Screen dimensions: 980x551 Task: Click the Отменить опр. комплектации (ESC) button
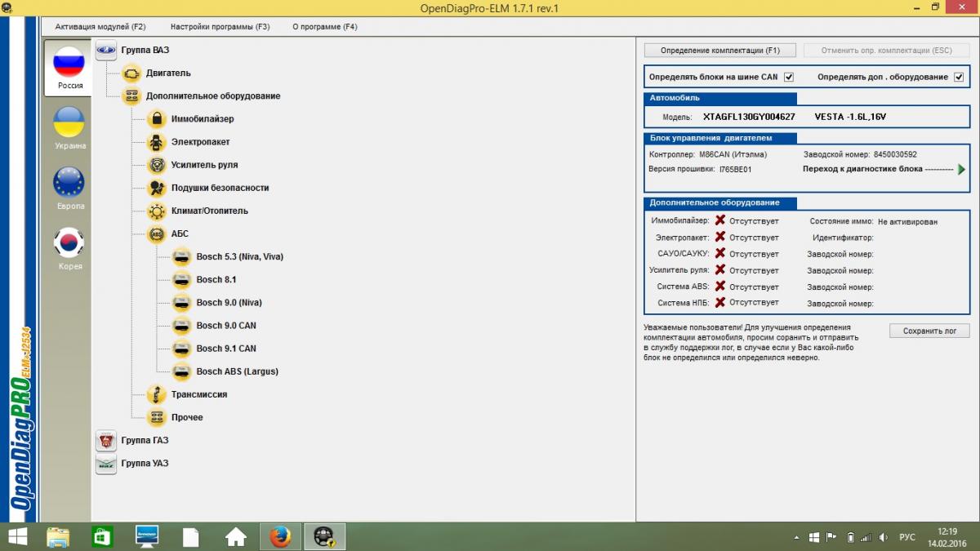point(887,51)
